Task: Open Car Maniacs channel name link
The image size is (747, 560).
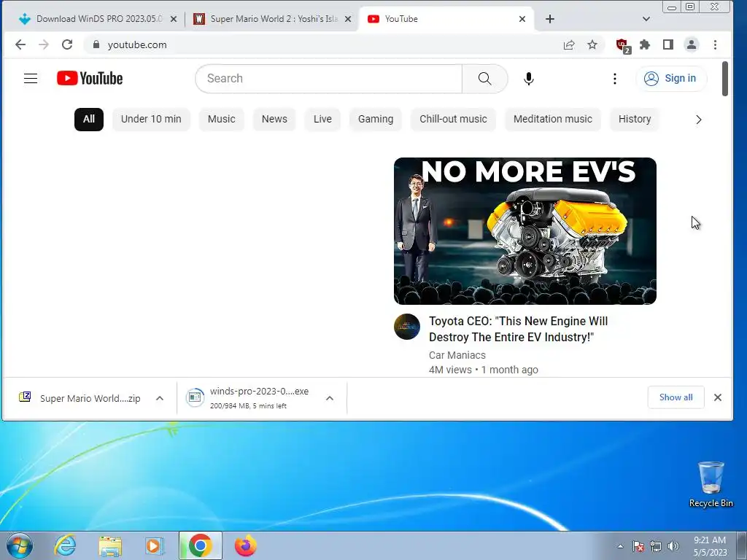Action: click(x=457, y=355)
